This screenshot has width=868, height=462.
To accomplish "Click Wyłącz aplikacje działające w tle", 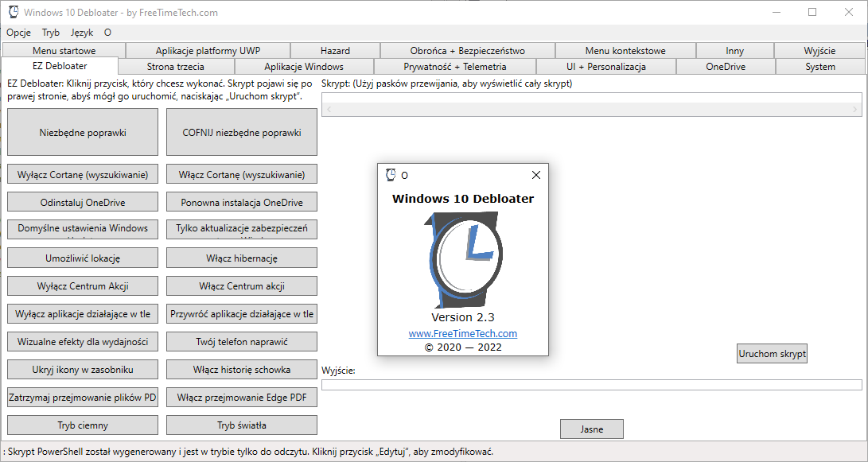I will click(83, 314).
